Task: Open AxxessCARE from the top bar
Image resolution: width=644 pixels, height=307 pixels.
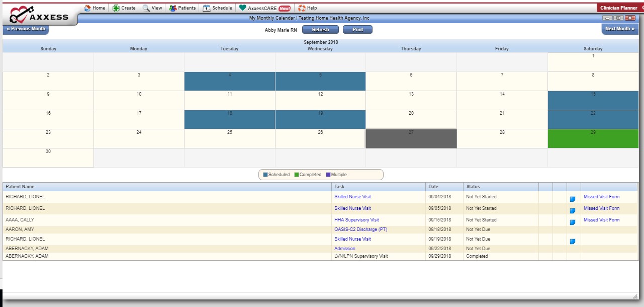Action: pyautogui.click(x=264, y=8)
